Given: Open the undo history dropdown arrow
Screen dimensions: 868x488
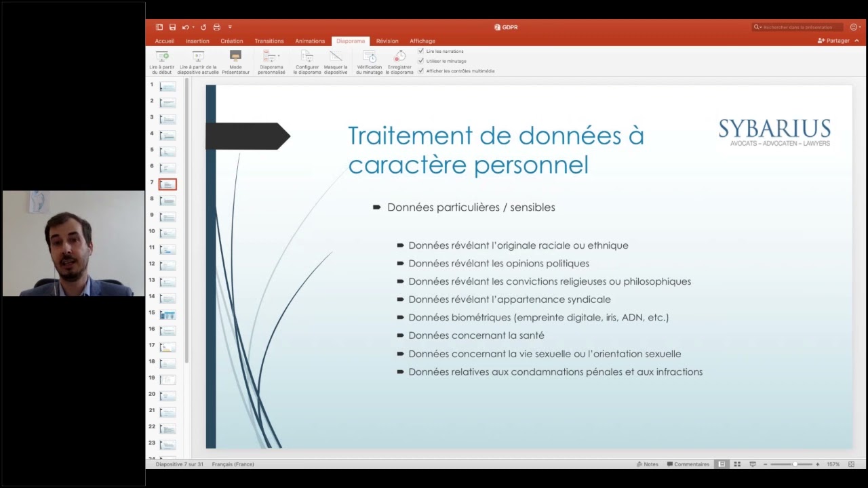Looking at the screenshot, I should (x=193, y=27).
